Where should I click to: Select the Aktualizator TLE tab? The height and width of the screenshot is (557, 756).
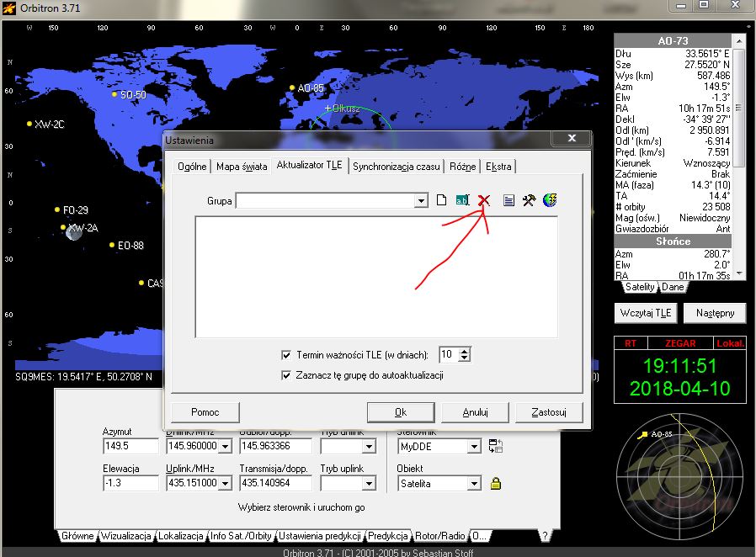point(310,165)
